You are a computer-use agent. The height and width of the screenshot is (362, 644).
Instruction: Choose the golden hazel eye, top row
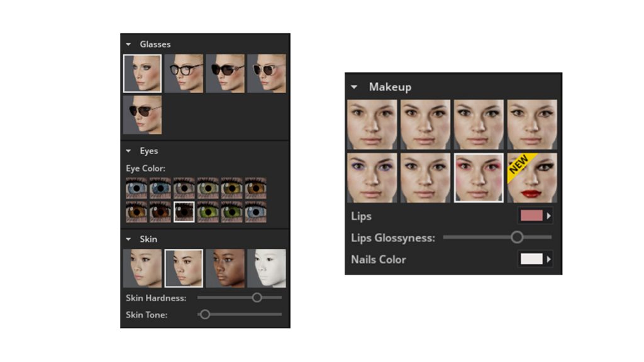(x=231, y=188)
